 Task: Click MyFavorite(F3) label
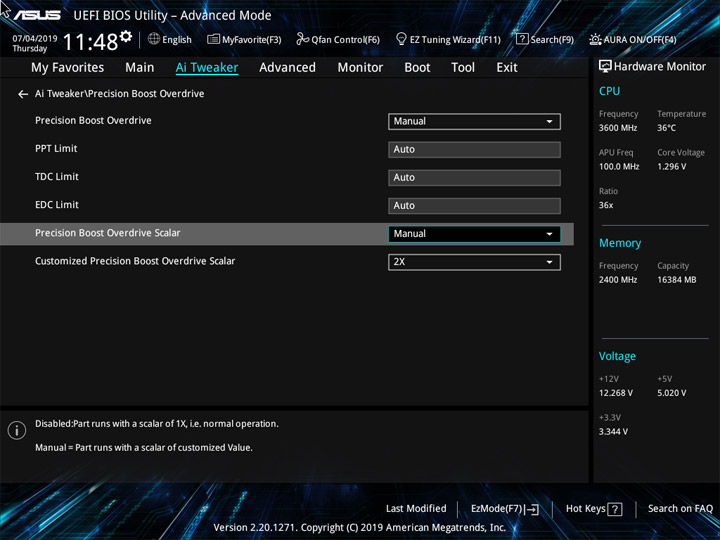252,40
